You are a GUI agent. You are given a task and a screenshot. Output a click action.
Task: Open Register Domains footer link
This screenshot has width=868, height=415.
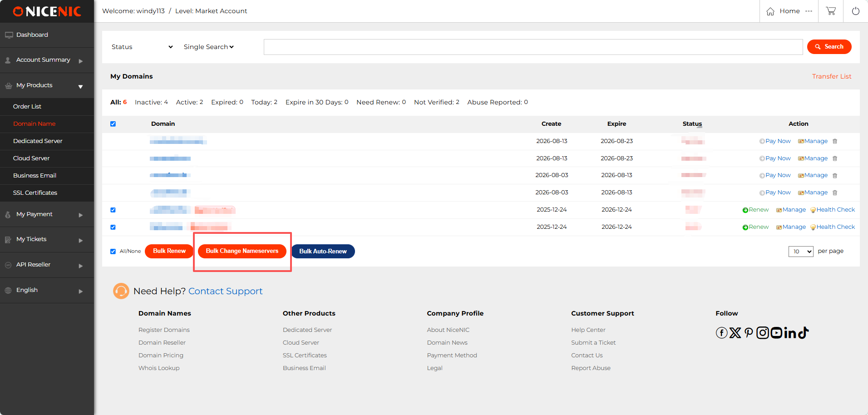[164, 330]
